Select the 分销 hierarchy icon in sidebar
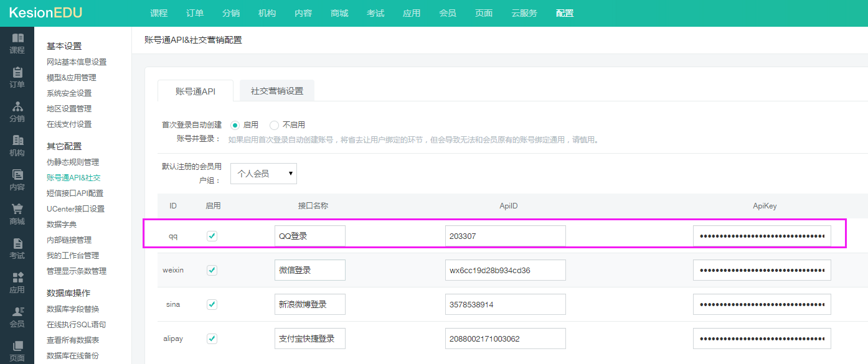Image resolution: width=868 pixels, height=364 pixels. 17,107
